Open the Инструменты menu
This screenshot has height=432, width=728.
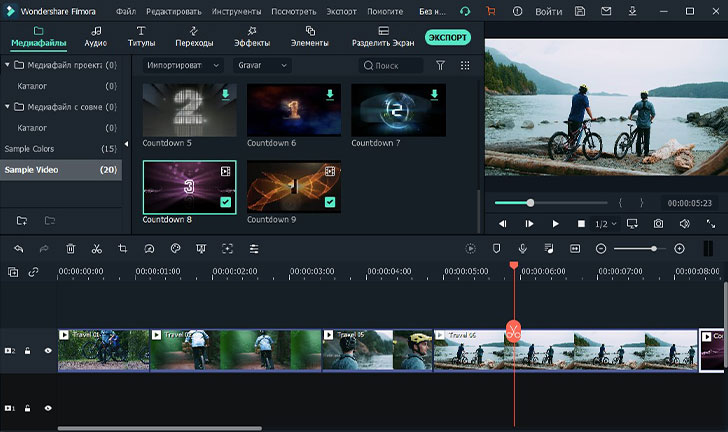236,11
